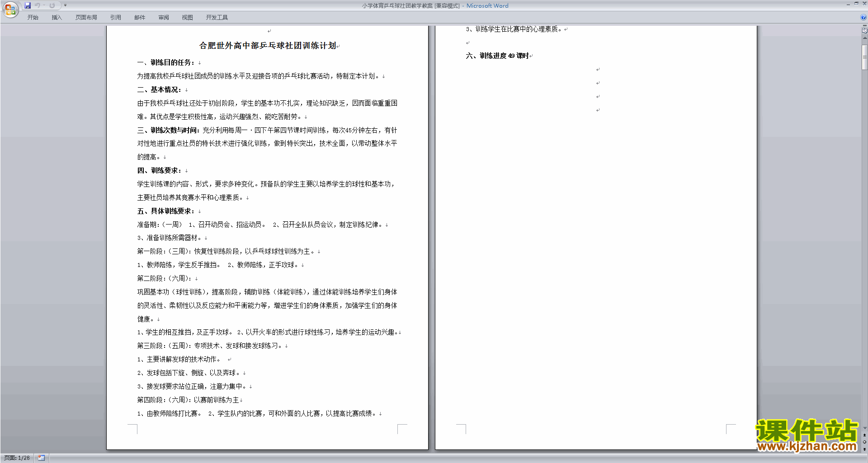Open the 审阅 ribbon tab
Viewport: 868px width, 463px height.
click(x=164, y=18)
